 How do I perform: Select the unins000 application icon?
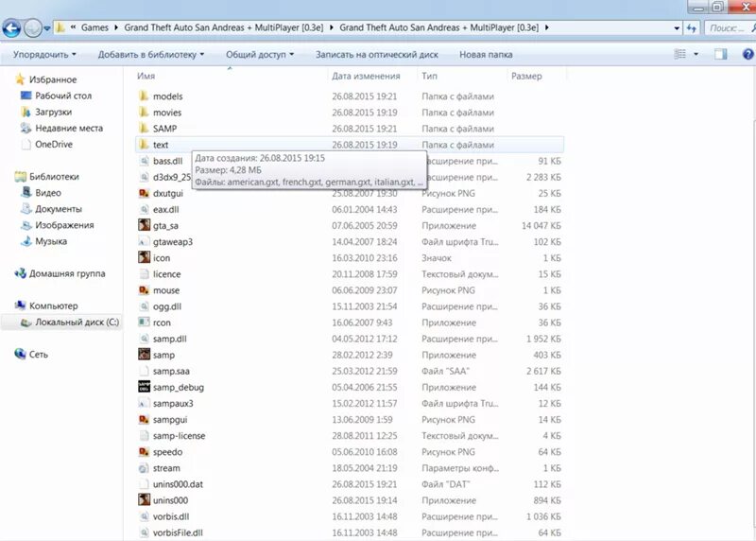144,500
